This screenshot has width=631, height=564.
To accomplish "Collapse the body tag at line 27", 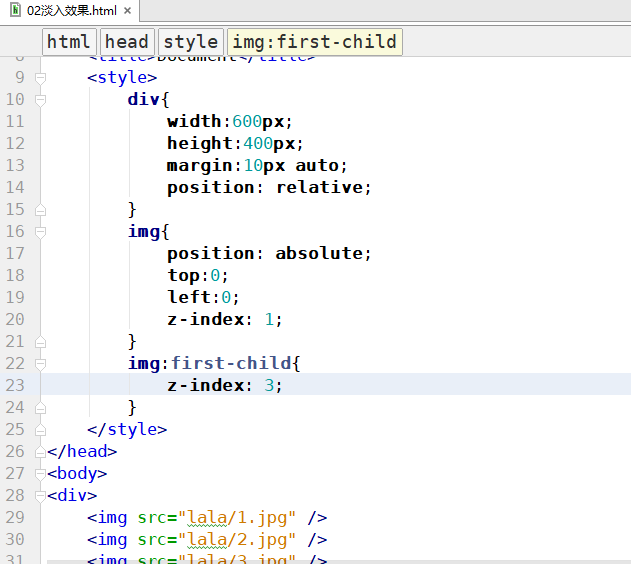I will tap(41, 474).
